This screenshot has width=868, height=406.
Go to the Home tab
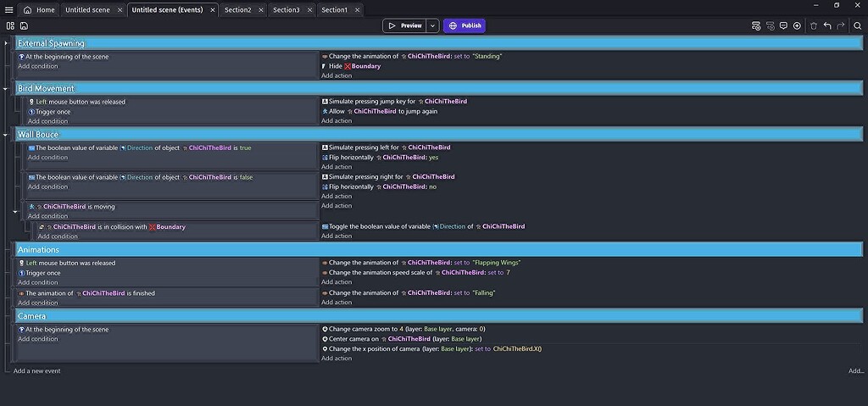(39, 9)
